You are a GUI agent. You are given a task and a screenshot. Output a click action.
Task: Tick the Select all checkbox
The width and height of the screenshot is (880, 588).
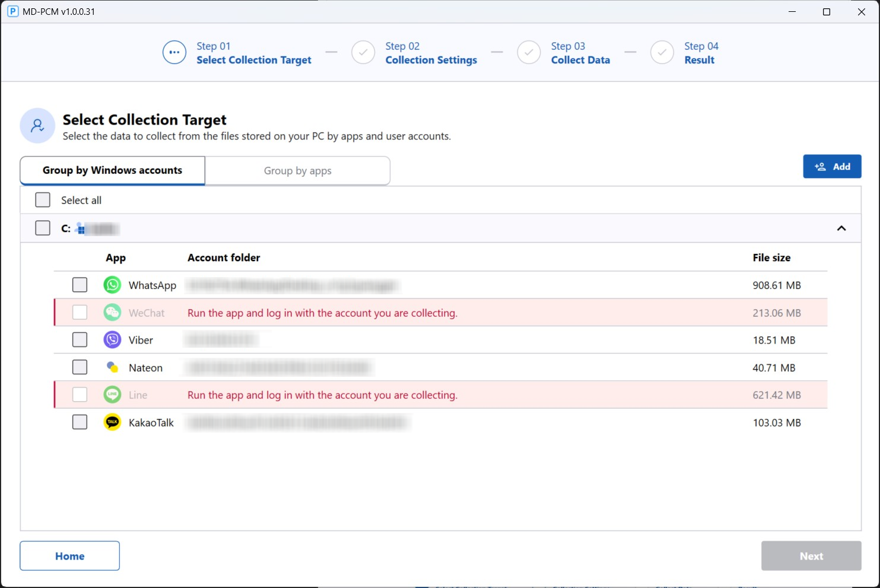coord(43,200)
